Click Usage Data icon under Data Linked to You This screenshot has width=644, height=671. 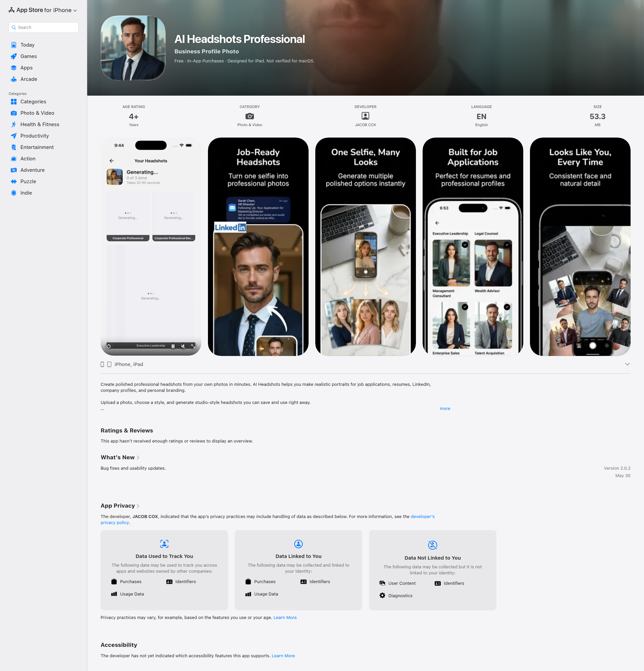pyautogui.click(x=249, y=594)
